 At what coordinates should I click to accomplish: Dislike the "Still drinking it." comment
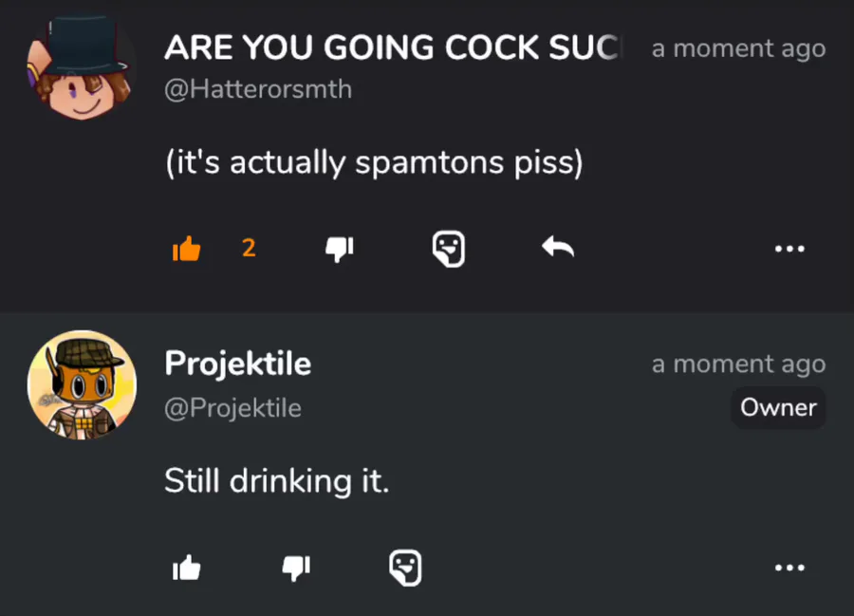point(296,568)
